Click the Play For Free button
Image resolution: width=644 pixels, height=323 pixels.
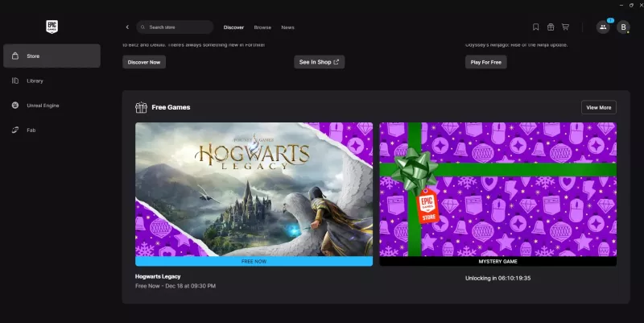coord(486,62)
